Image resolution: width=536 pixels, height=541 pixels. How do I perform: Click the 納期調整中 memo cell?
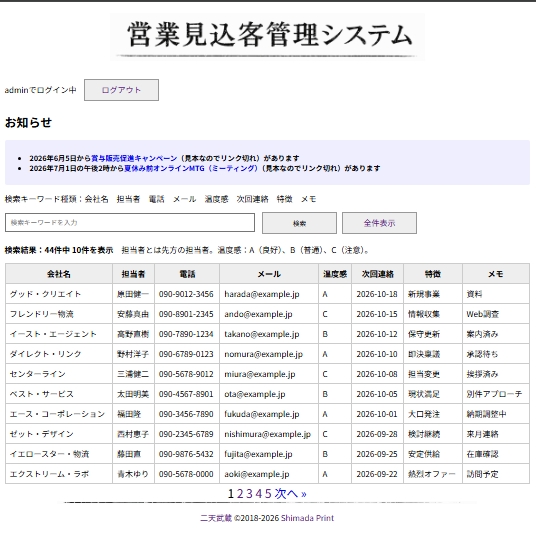coord(496,414)
